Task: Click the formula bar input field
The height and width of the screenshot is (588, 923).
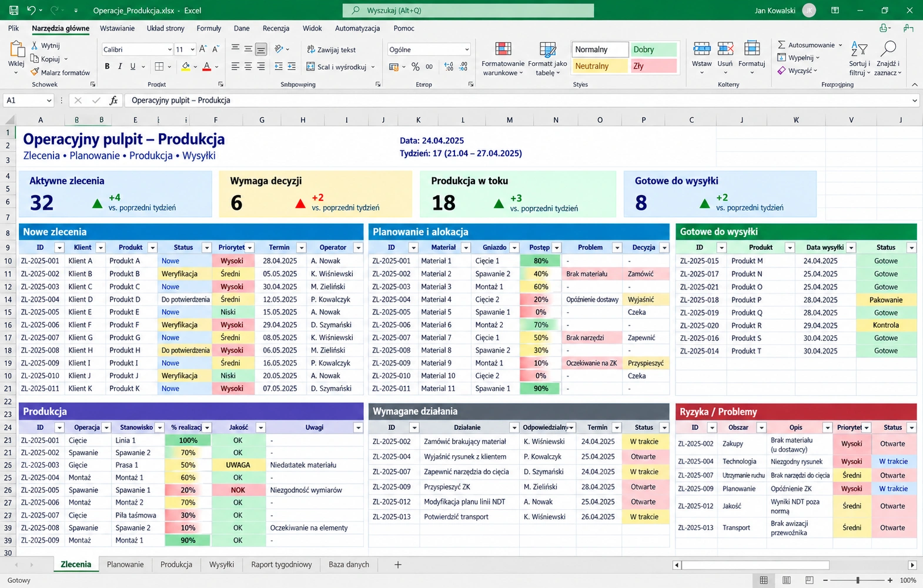Action: tap(520, 100)
